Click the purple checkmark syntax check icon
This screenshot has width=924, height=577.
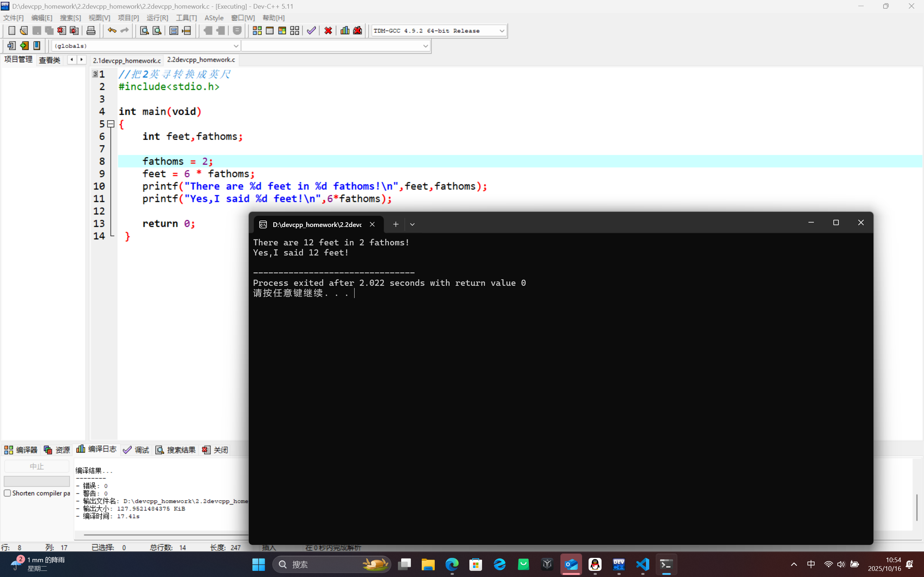click(x=311, y=31)
